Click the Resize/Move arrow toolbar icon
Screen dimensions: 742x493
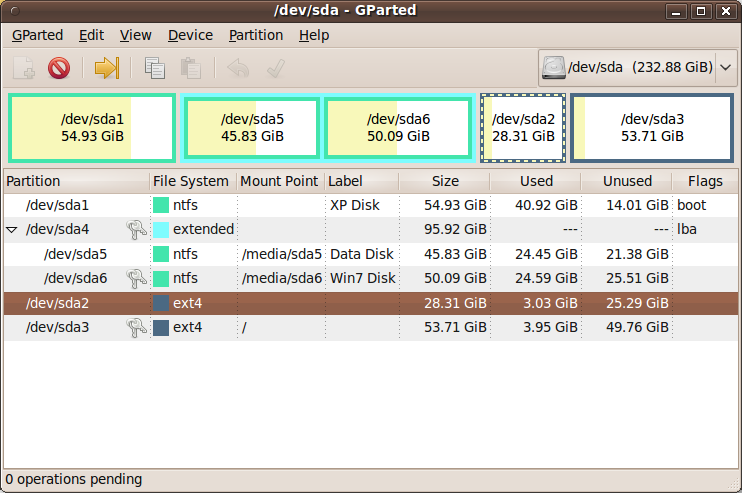[x=107, y=68]
